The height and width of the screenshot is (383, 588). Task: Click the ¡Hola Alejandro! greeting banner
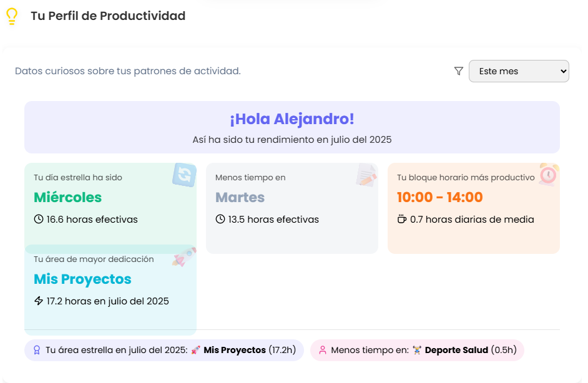pyautogui.click(x=292, y=119)
